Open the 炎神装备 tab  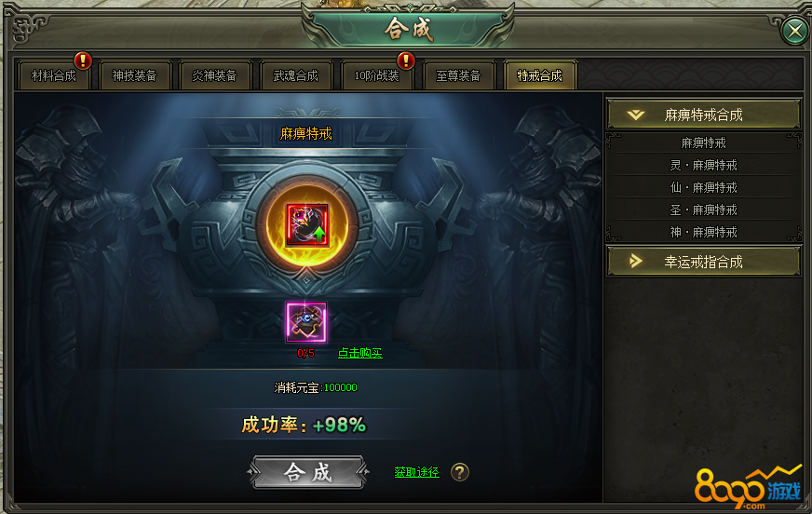(x=215, y=76)
